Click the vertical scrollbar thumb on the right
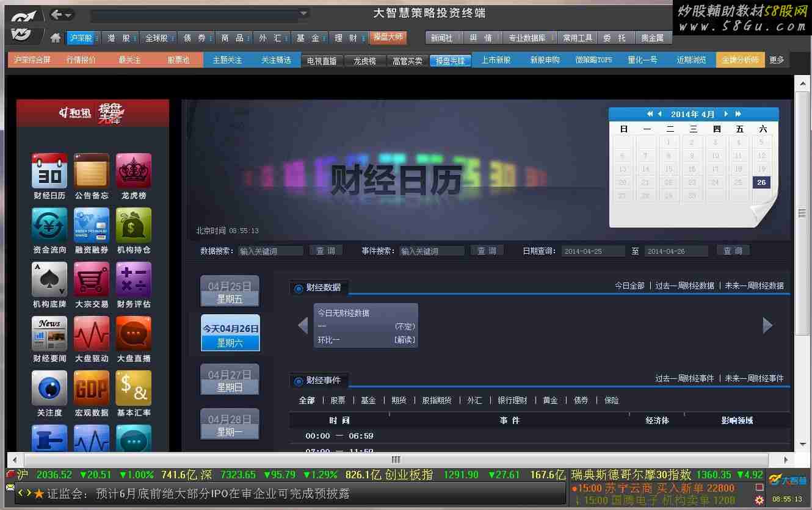Viewport: 812px width, 510px height. click(802, 214)
